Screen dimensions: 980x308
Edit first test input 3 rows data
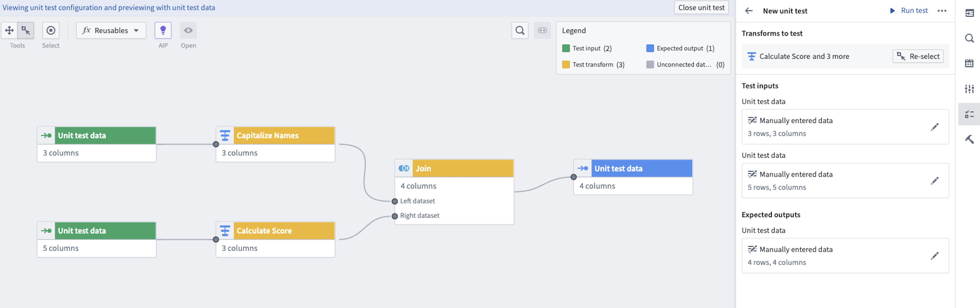click(x=934, y=127)
